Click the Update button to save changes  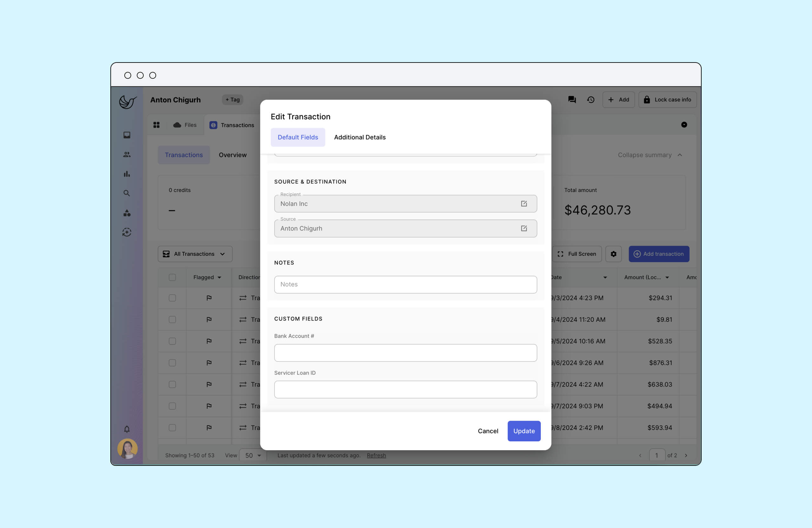pyautogui.click(x=524, y=431)
